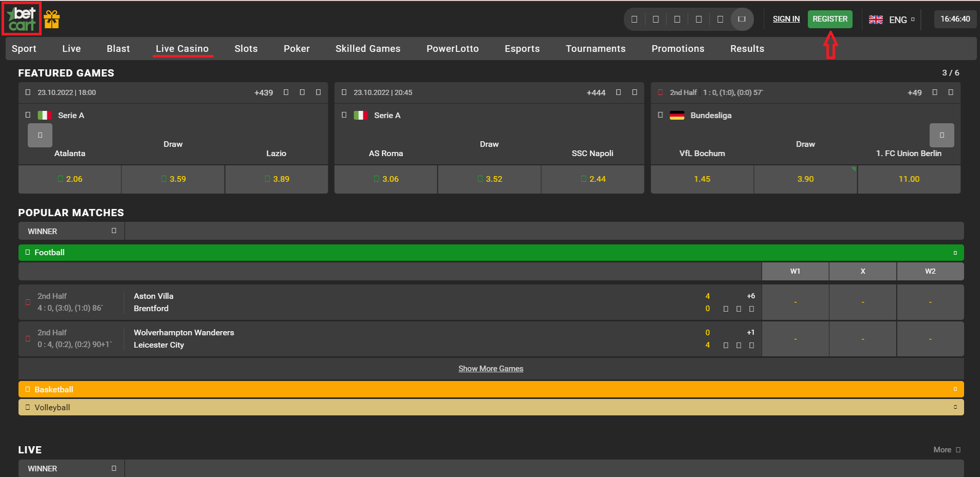Switch to Skilled Games tab
Viewport: 980px width, 477px height.
368,49
